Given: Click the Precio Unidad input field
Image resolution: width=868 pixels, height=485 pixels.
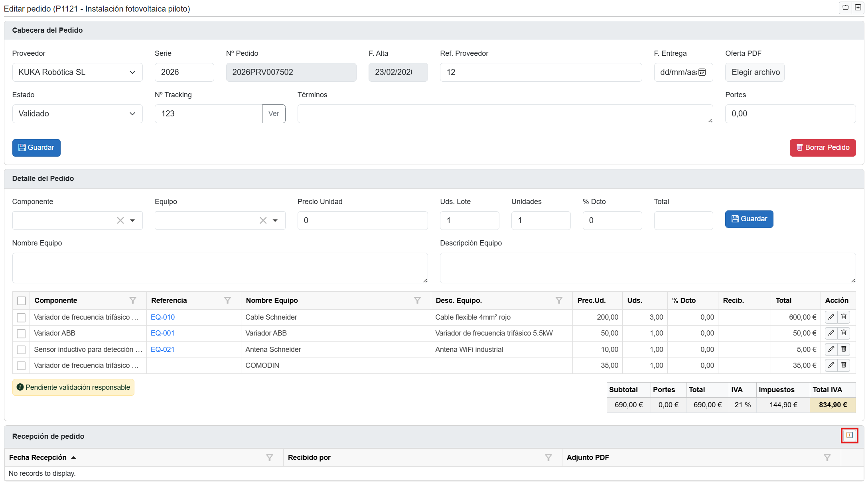Looking at the screenshot, I should (362, 220).
